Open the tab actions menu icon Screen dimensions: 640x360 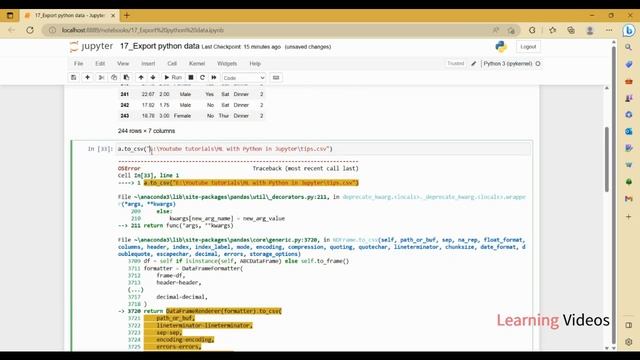(x=10, y=16)
